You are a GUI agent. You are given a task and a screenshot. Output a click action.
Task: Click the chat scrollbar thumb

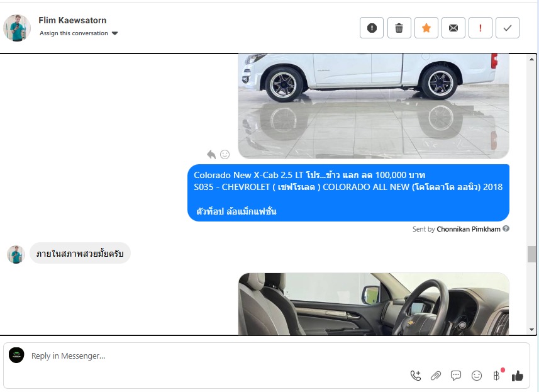[531, 254]
